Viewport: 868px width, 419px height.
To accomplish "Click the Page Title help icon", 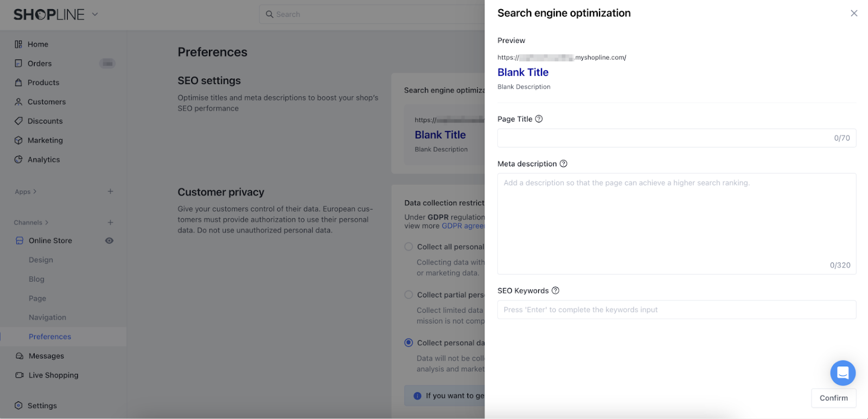I will coord(539,119).
